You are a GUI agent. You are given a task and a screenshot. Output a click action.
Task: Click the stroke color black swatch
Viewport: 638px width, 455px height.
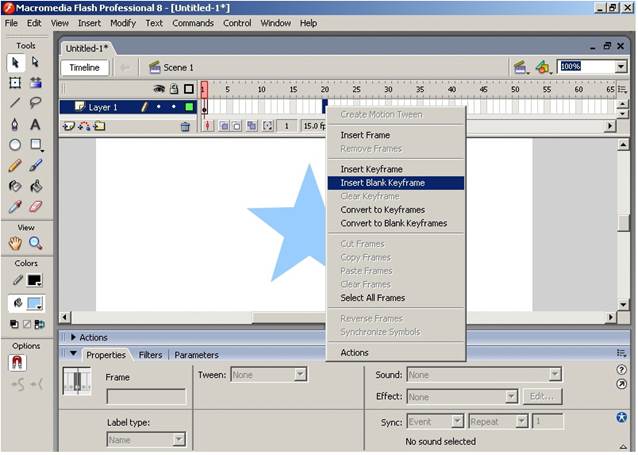tap(35, 280)
